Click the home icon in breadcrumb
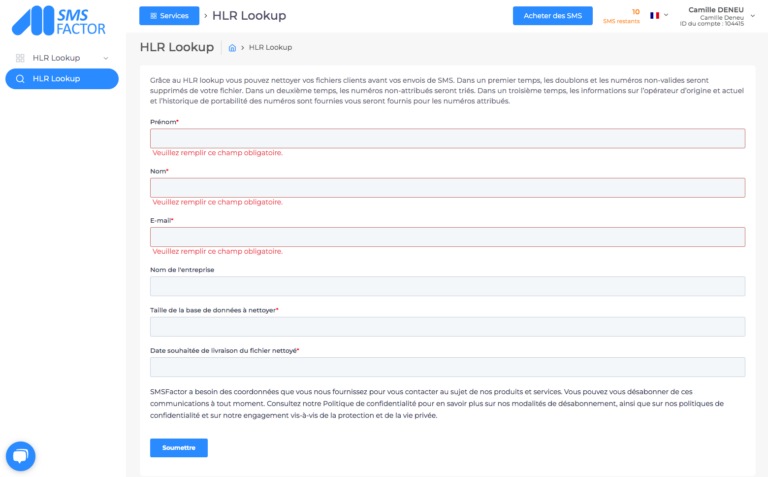Screen dimensions: 768x477 (x=232, y=48)
